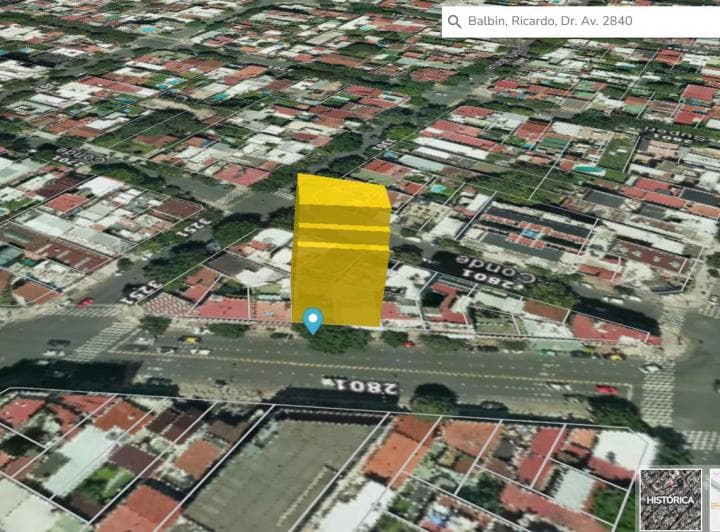This screenshot has width=720, height=532.
Task: Select the yellow 3D building volume
Action: pos(340,250)
